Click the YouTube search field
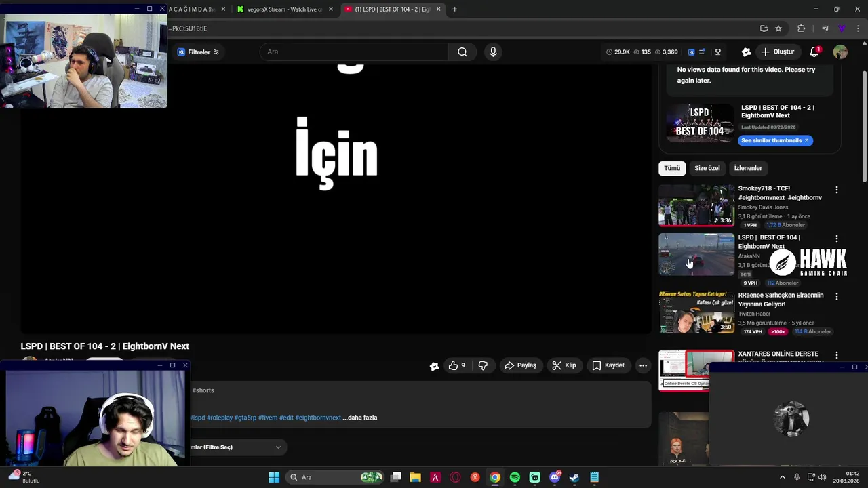The image size is (868, 488). pyautogui.click(x=354, y=52)
